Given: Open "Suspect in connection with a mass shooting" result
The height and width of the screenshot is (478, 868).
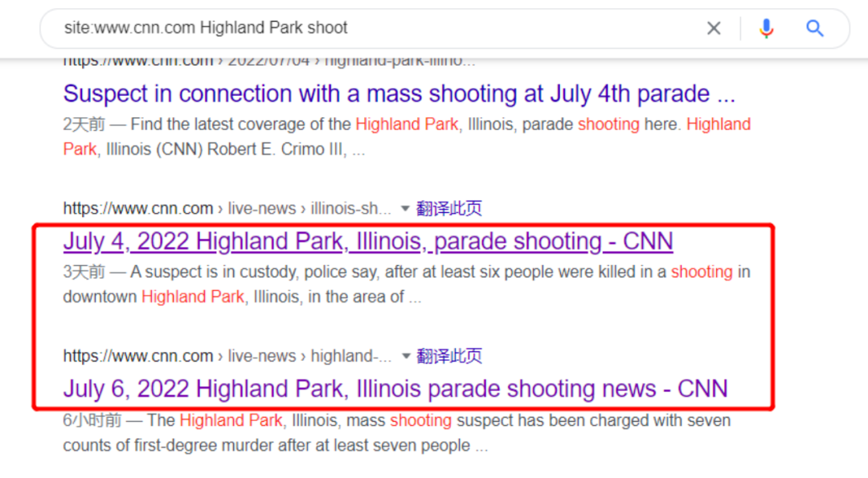Looking at the screenshot, I should click(399, 94).
